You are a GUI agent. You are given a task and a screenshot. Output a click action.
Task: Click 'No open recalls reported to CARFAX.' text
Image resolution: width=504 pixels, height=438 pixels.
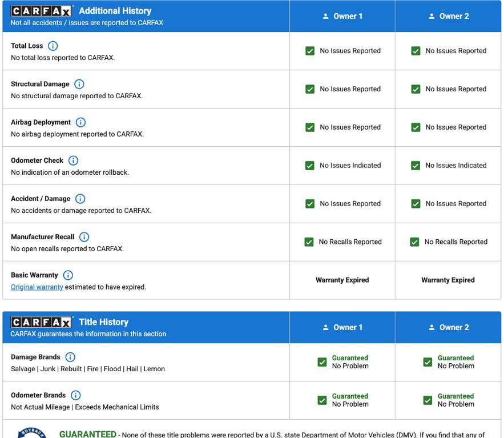click(x=67, y=249)
